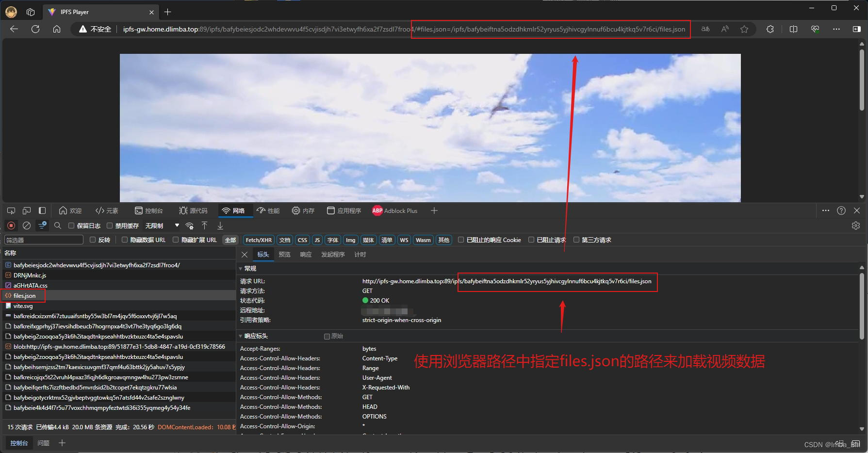Image resolution: width=868 pixels, height=453 pixels.
Task: Click the video player frame
Action: 430,128
